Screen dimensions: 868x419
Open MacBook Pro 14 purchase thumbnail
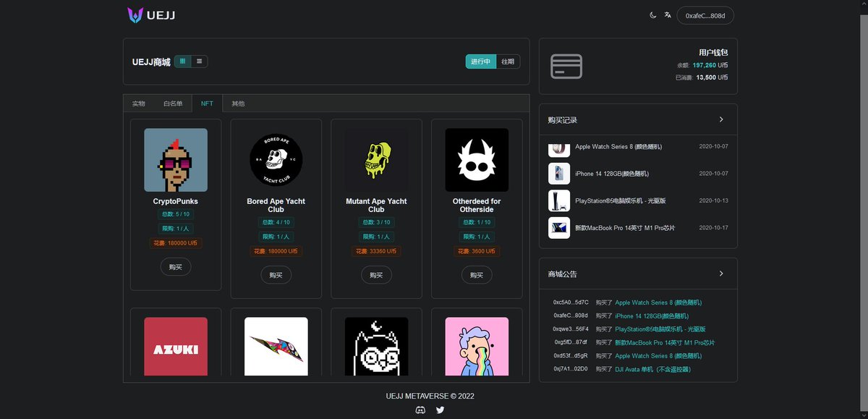pos(559,227)
